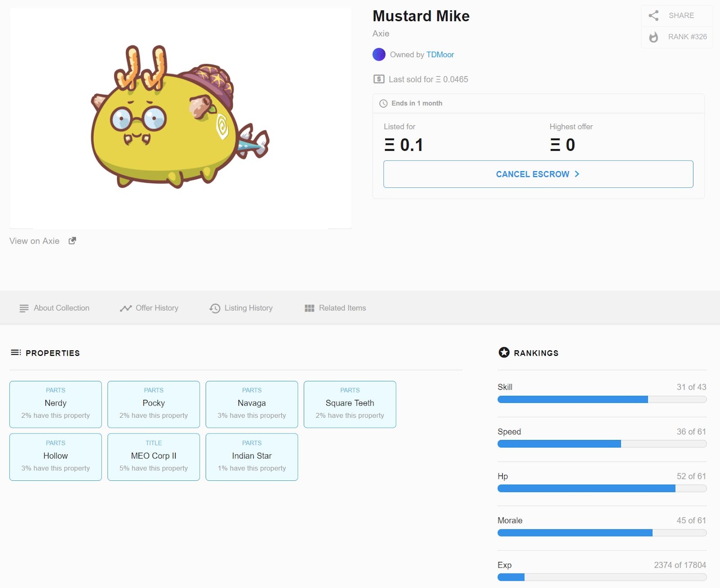The height and width of the screenshot is (588, 720).
Task: Click the dollar icon next to Last sold
Action: [x=379, y=79]
